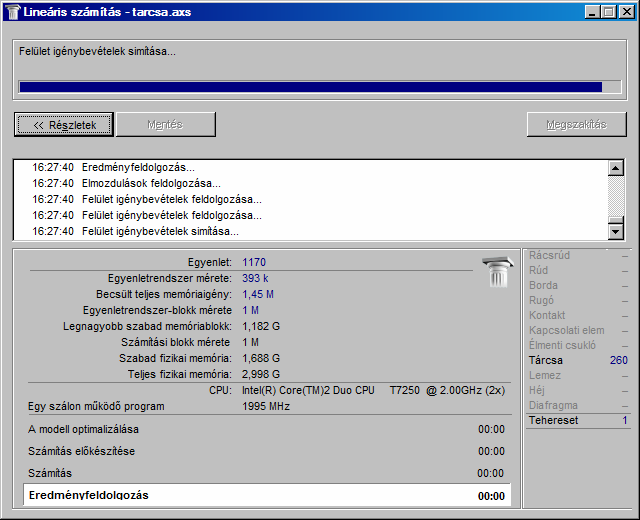Collapse details with the Részletek button
Screen dimensions: 640x520
(64, 124)
